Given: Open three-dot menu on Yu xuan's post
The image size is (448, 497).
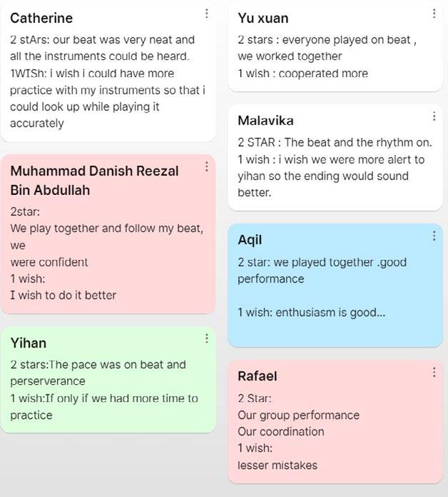Looking at the screenshot, I should point(434,14).
